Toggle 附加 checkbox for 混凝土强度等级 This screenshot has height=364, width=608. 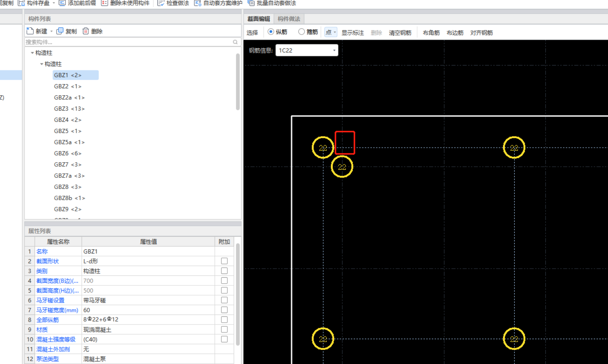pyautogui.click(x=224, y=339)
